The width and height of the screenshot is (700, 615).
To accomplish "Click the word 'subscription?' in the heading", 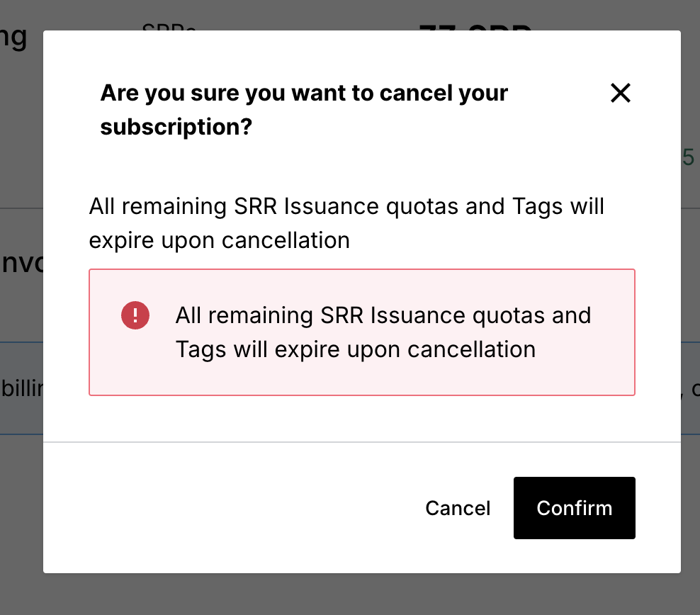I will pyautogui.click(x=176, y=127).
